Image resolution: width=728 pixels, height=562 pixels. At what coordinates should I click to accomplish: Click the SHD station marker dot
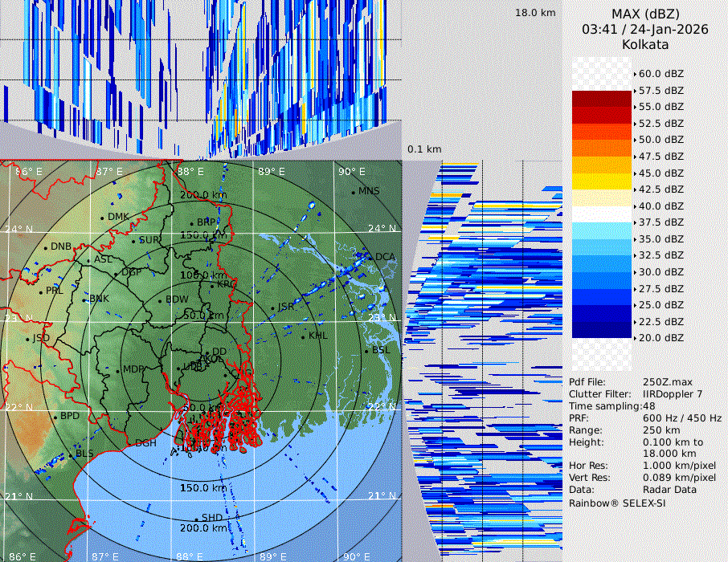pos(196,518)
